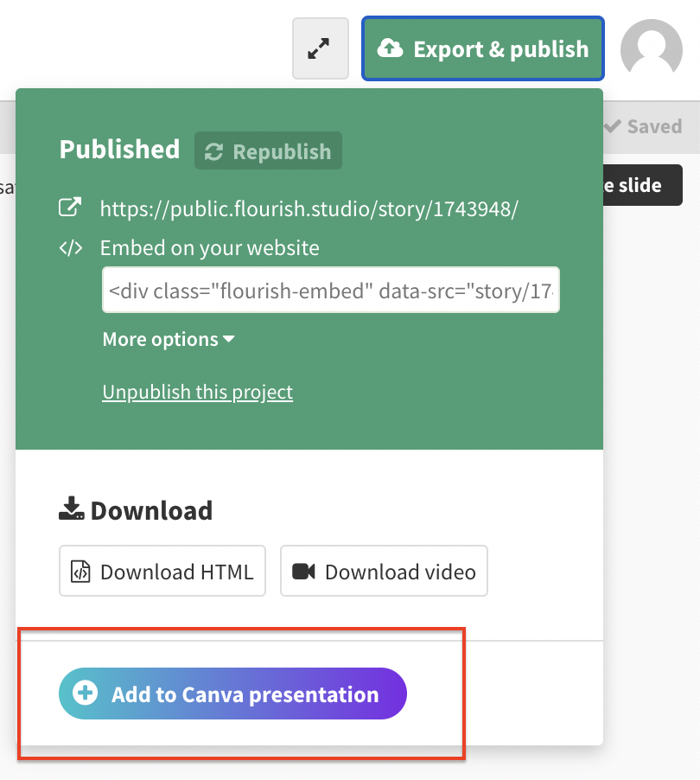Click the black slide button
Viewport: 700px width, 780px height.
[x=644, y=184]
